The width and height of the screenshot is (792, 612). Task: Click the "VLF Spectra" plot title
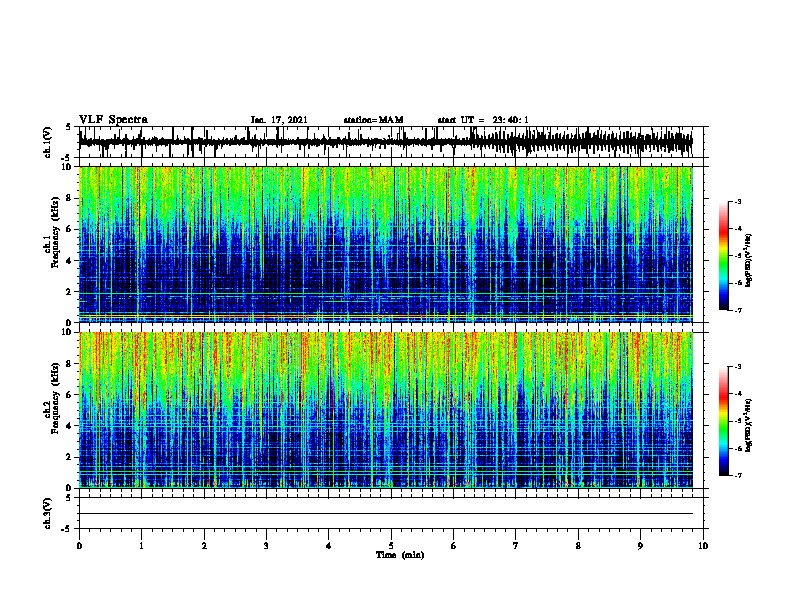pyautogui.click(x=113, y=120)
